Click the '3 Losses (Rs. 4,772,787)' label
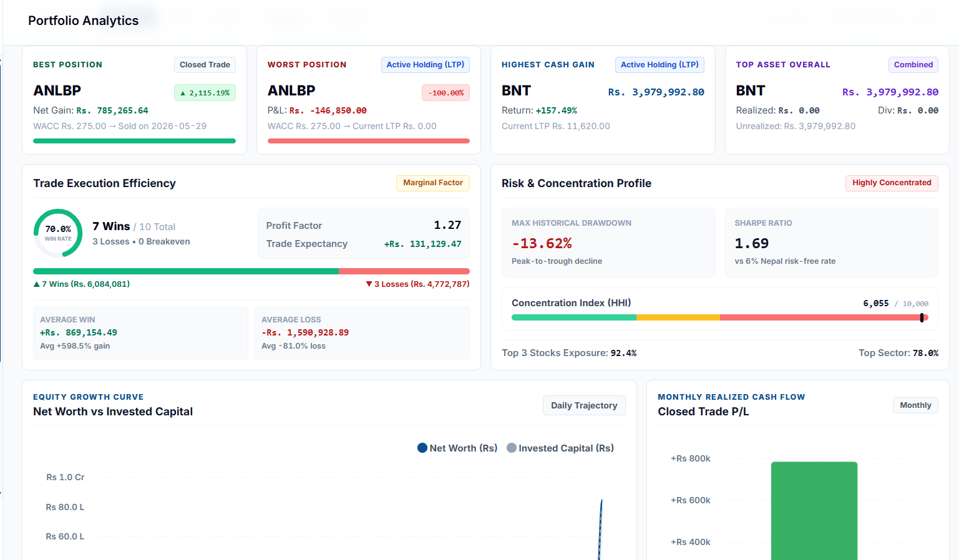 (x=417, y=284)
